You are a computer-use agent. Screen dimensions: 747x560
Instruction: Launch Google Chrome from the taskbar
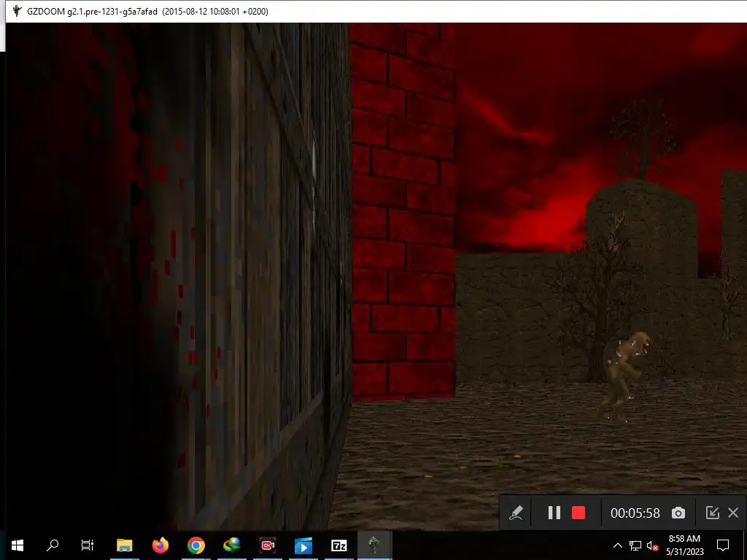pyautogui.click(x=196, y=545)
